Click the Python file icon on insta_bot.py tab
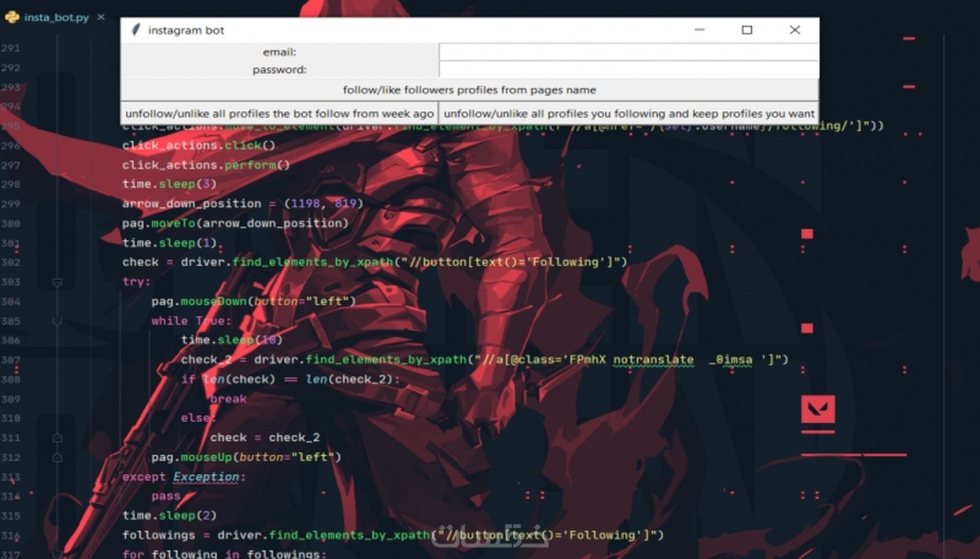 point(12,17)
